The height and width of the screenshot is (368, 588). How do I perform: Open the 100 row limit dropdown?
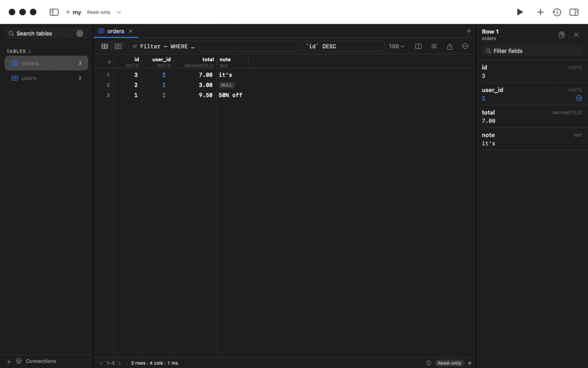(397, 46)
